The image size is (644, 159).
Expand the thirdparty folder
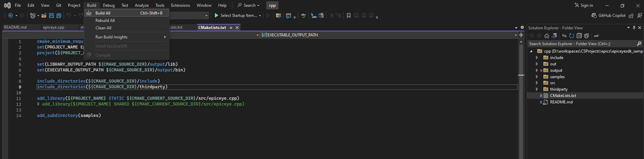click(x=537, y=89)
